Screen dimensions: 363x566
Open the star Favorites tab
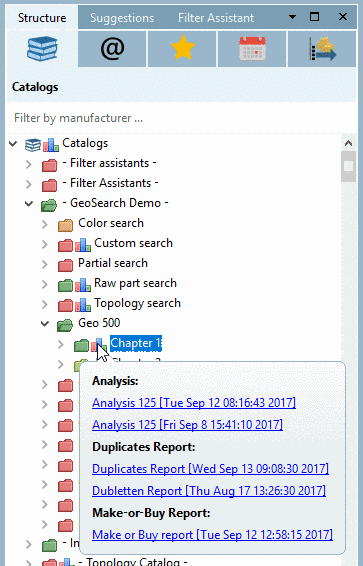tap(182, 49)
